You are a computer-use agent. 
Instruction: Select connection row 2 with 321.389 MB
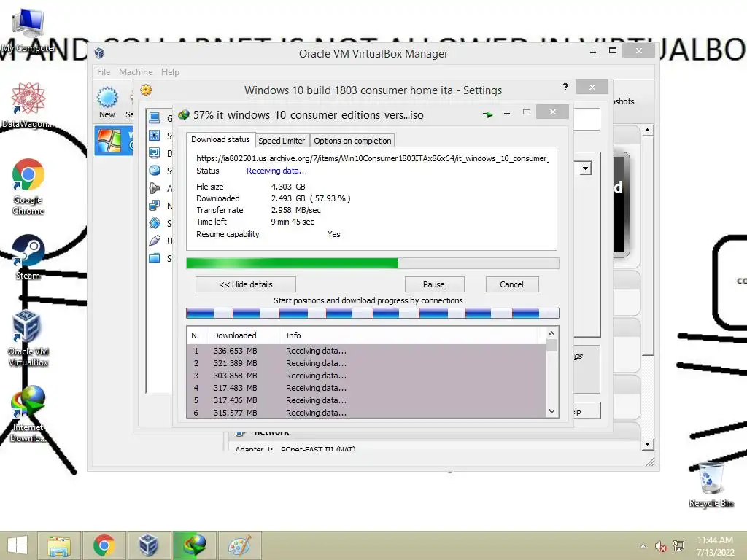[x=366, y=363]
